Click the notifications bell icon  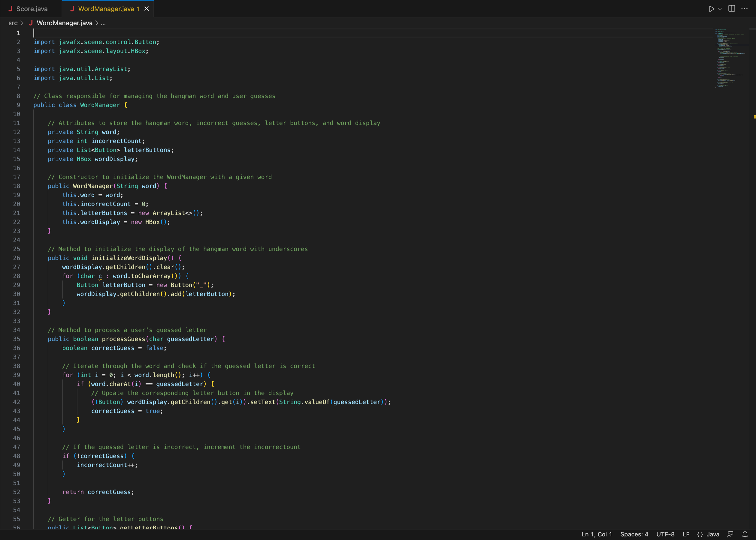click(x=745, y=534)
